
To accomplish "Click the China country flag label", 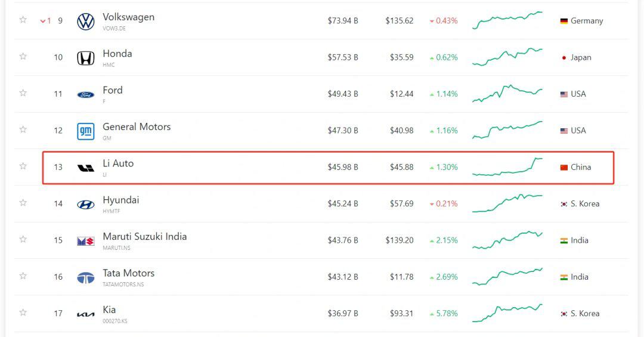I will [x=575, y=167].
